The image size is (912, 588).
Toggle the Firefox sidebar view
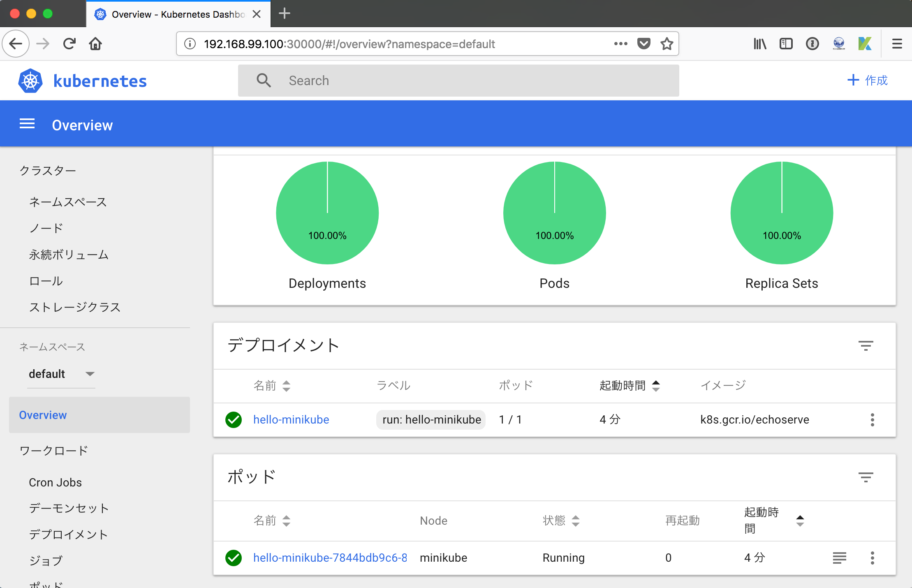[786, 44]
